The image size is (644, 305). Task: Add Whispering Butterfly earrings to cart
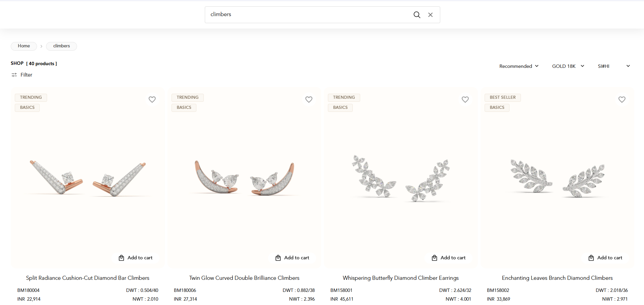coord(449,258)
